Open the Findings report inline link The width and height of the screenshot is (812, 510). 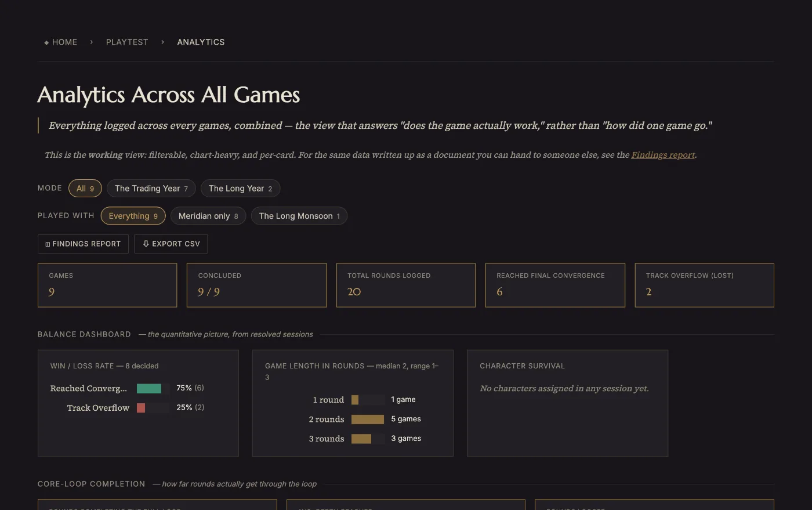[x=663, y=155]
